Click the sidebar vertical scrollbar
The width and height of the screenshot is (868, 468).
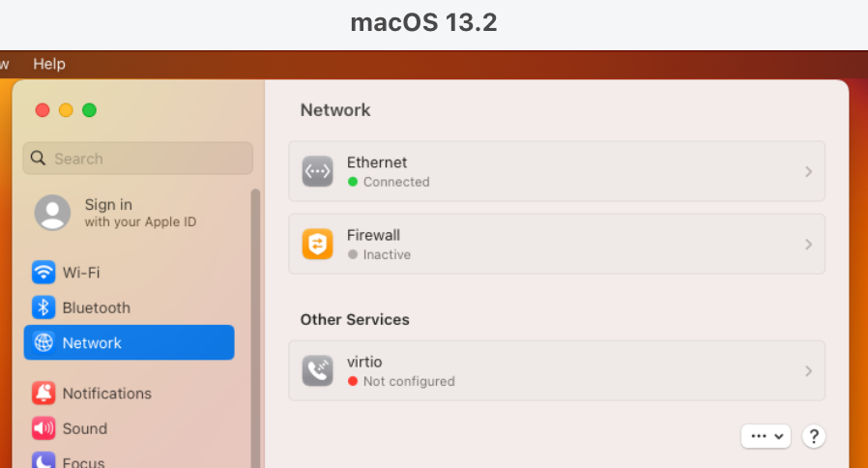[x=255, y=328]
